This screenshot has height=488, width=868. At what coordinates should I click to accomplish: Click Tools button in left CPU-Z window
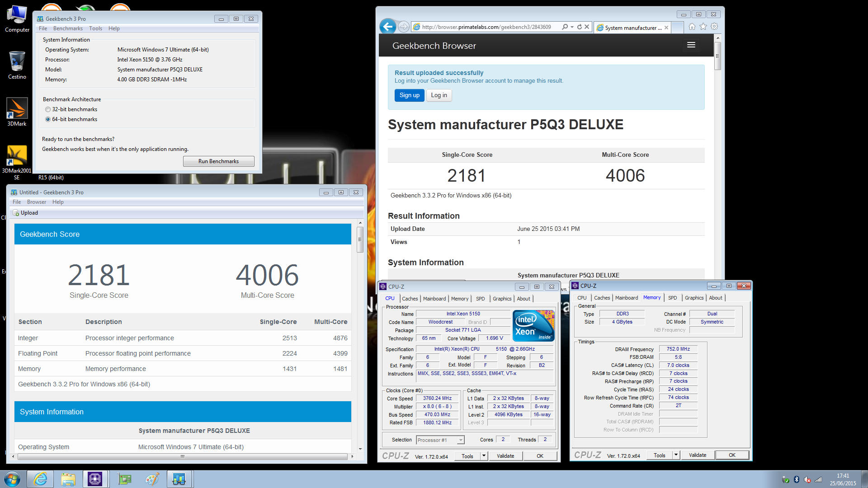467,456
